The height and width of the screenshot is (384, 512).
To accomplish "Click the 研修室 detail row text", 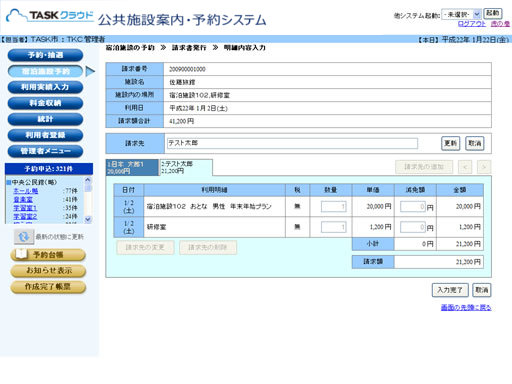I will 157,227.
